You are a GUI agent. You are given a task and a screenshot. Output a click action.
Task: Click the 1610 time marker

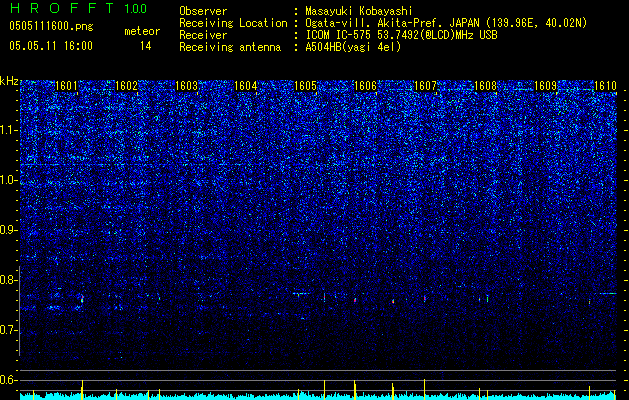[605, 85]
